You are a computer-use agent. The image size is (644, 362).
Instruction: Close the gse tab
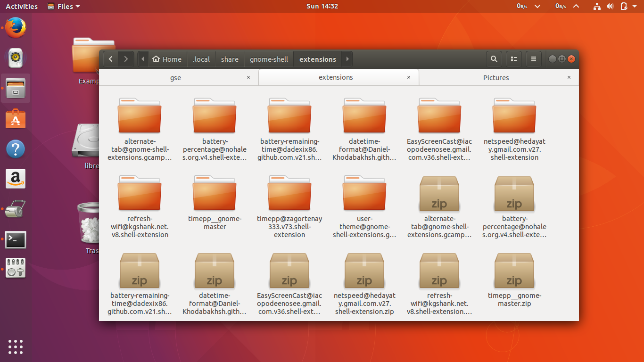(248, 77)
